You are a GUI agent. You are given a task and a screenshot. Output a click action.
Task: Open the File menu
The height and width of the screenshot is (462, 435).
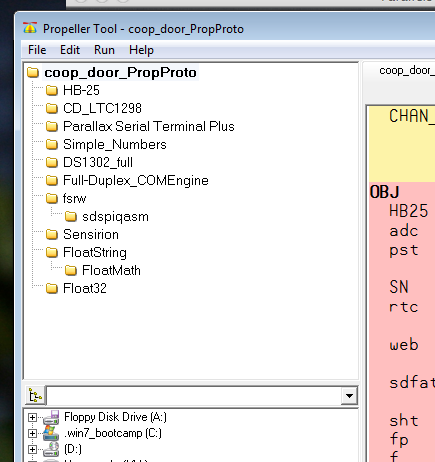click(x=37, y=50)
